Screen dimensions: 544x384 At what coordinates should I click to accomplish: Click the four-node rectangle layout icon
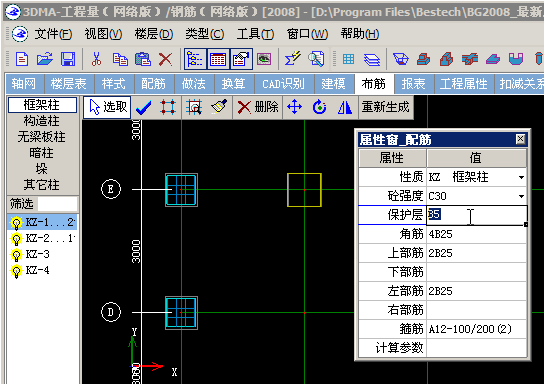tap(168, 107)
